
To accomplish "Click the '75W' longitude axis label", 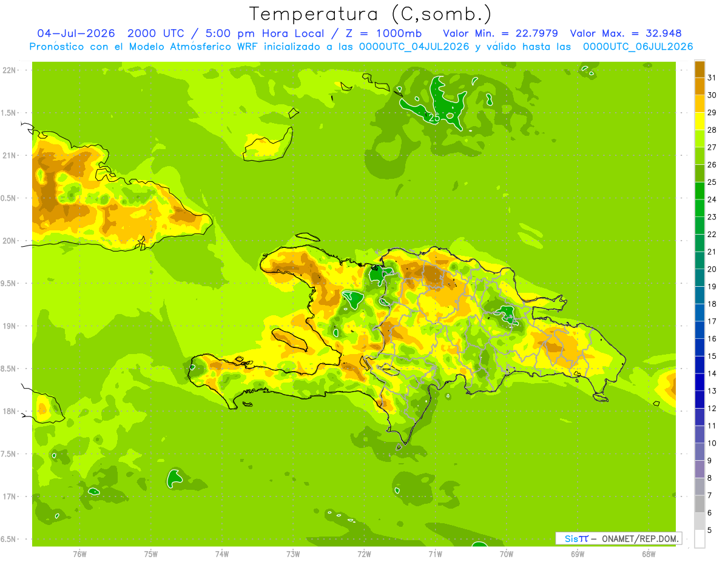I will (151, 554).
